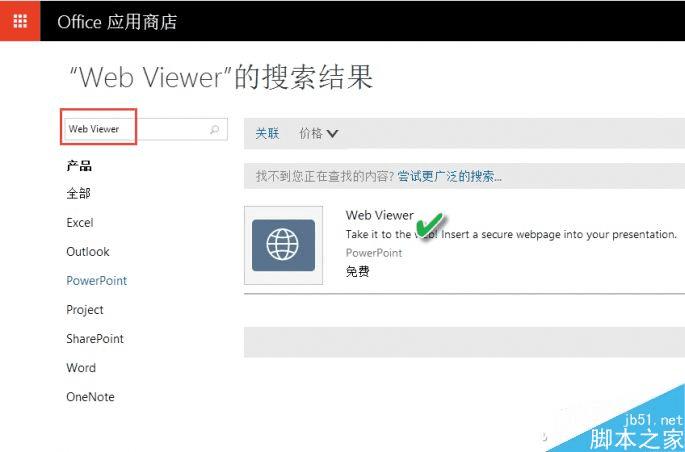Expand the 价格 price dropdown
This screenshot has height=452, width=685.
point(318,133)
